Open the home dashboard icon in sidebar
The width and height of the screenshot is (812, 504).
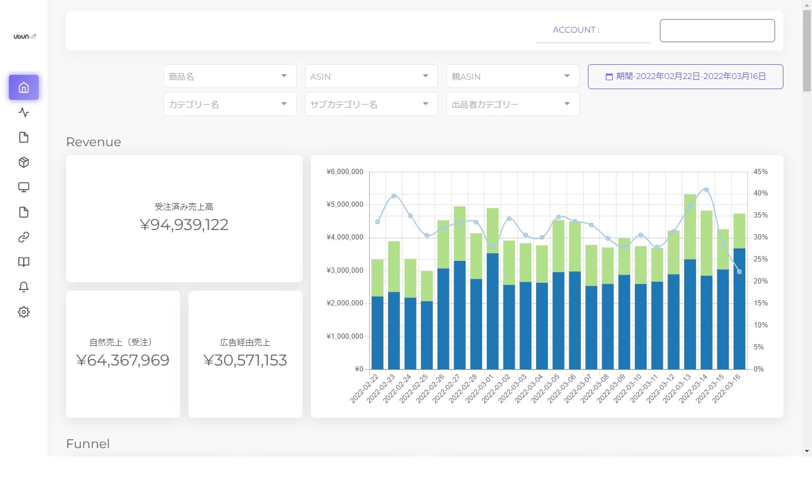24,87
